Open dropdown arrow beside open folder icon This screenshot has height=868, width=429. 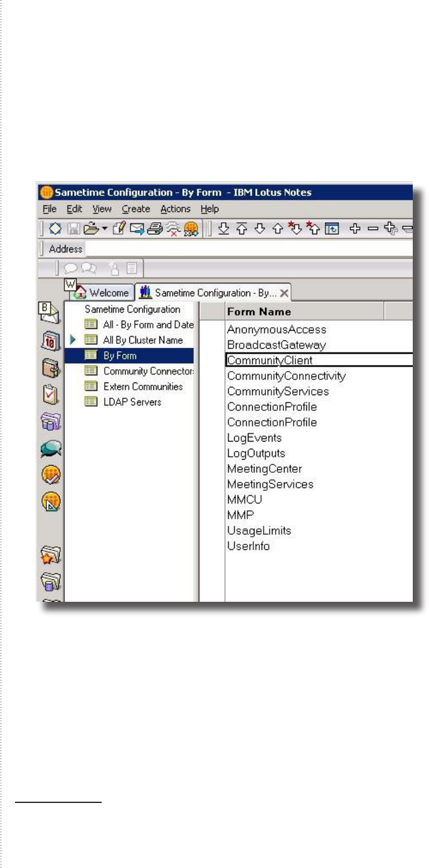pos(104,229)
